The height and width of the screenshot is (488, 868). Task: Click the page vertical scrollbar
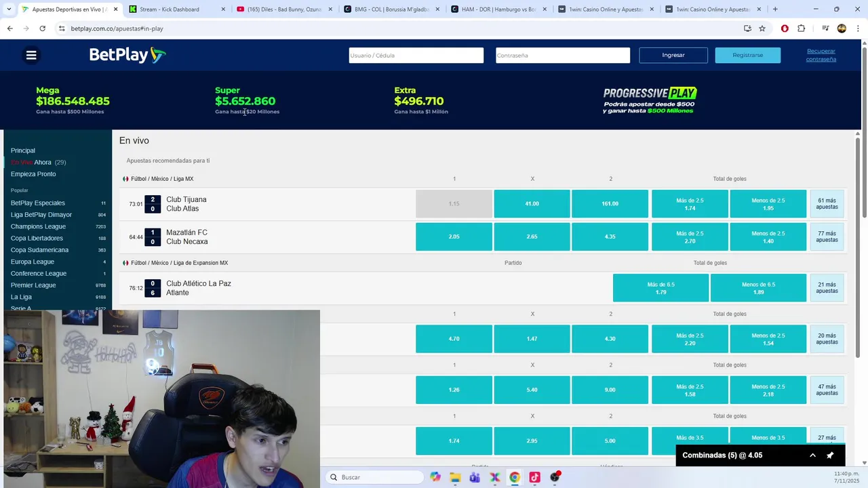pos(864,132)
